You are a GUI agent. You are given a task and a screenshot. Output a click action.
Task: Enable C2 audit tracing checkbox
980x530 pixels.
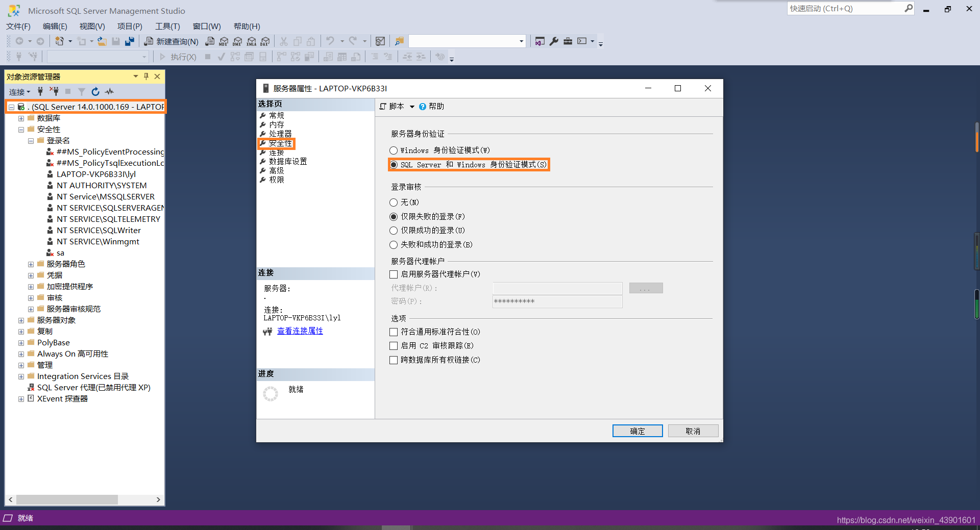click(394, 346)
